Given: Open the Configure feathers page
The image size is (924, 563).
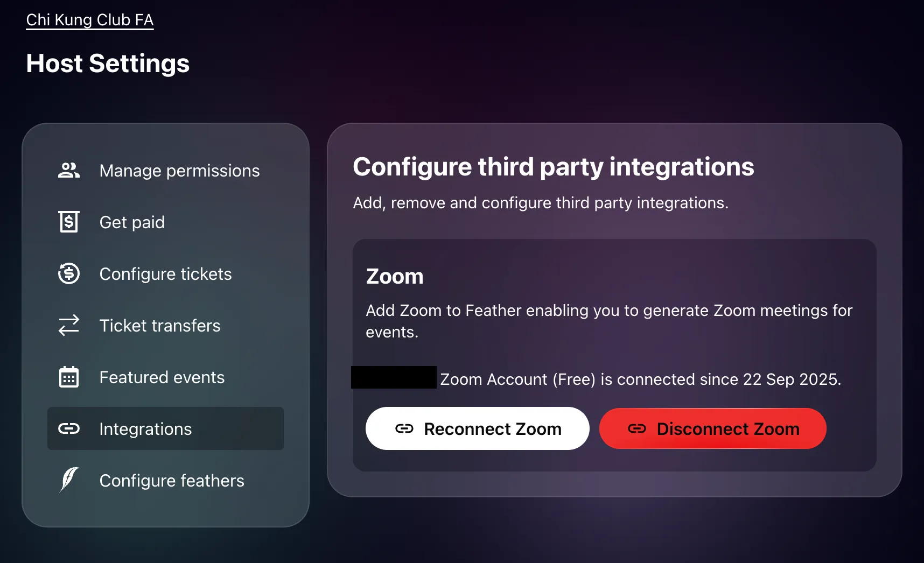Looking at the screenshot, I should (x=172, y=480).
